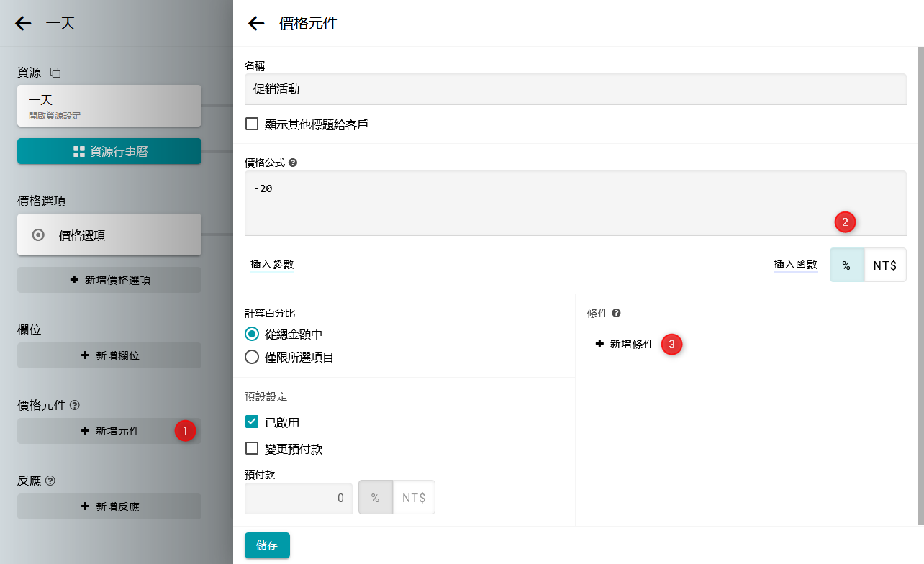Click back arrow beside 一天 header
924x564 pixels.
(x=23, y=24)
